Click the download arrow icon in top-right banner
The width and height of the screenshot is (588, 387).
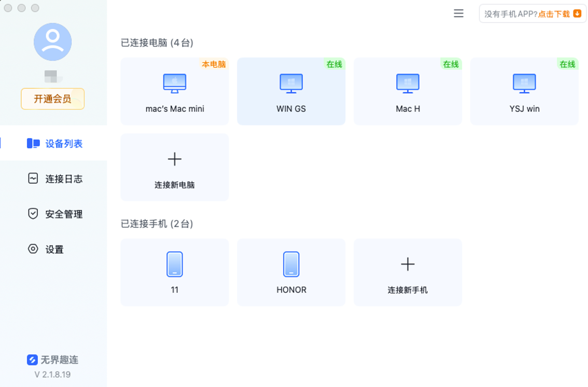click(x=576, y=13)
